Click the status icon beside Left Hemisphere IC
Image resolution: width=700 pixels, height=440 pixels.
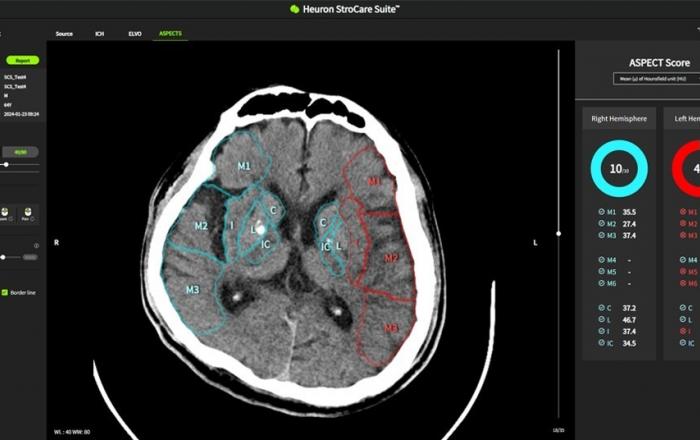pyautogui.click(x=683, y=343)
